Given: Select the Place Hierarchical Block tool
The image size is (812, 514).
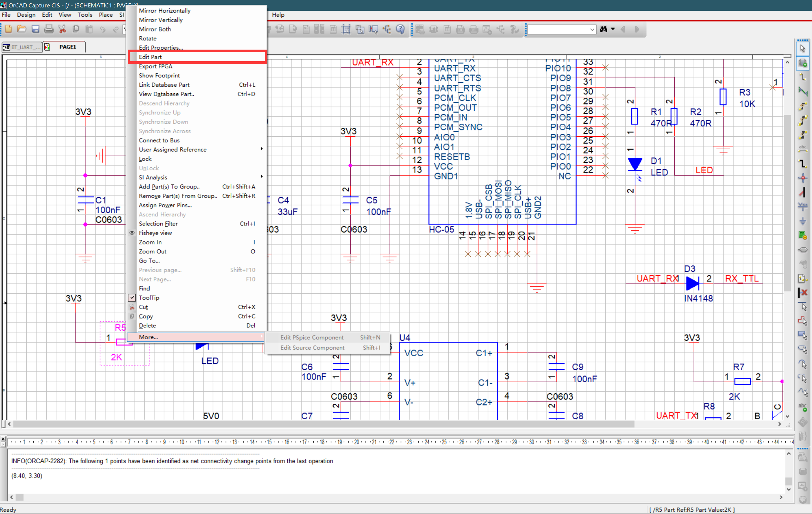Looking at the screenshot, I should pos(802,235).
